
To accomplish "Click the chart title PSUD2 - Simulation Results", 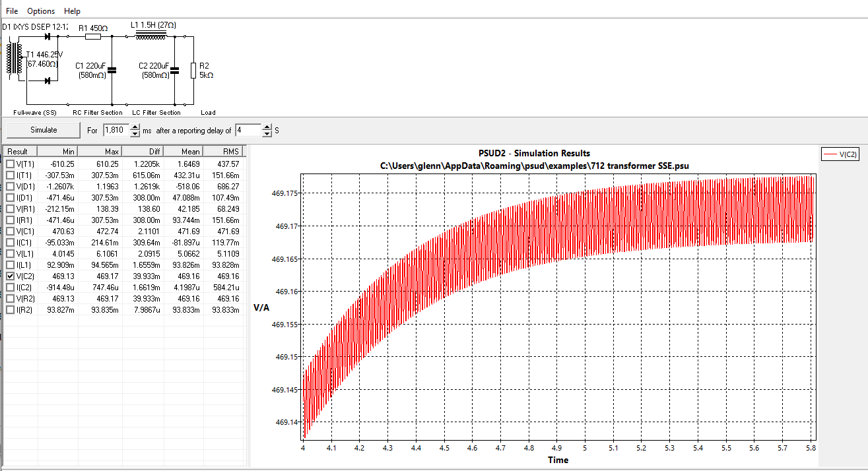I will pyautogui.click(x=534, y=154).
